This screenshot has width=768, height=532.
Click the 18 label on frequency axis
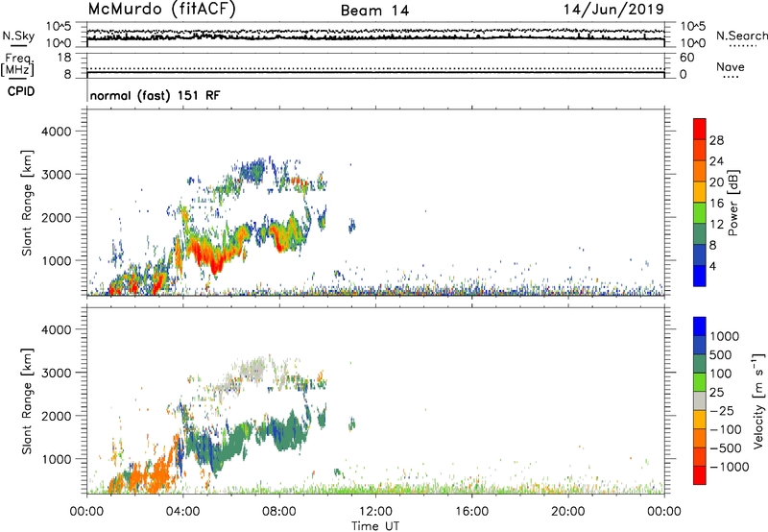tap(64, 58)
